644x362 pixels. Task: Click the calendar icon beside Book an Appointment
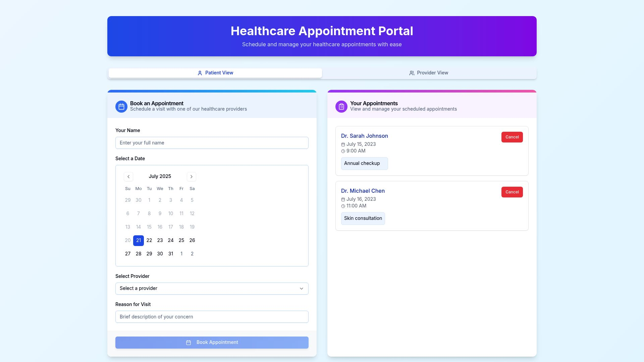[121, 106]
